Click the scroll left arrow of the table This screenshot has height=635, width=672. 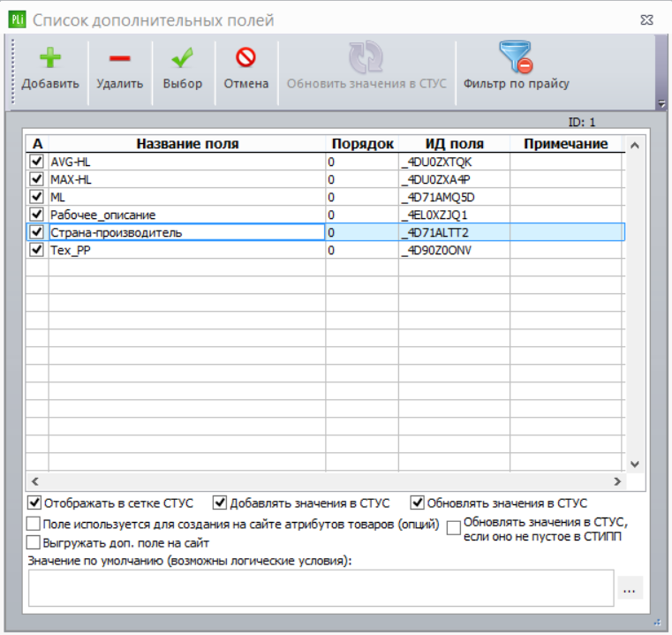(x=35, y=481)
